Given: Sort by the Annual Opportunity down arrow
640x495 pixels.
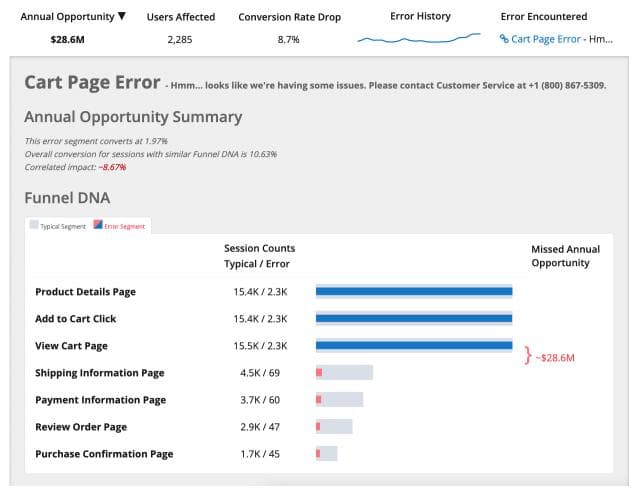Looking at the screenshot, I should (122, 16).
